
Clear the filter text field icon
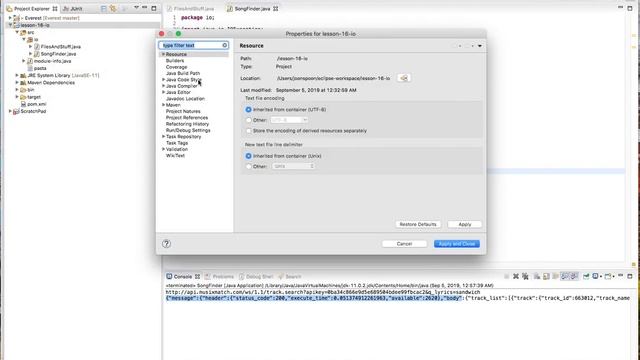[224, 45]
